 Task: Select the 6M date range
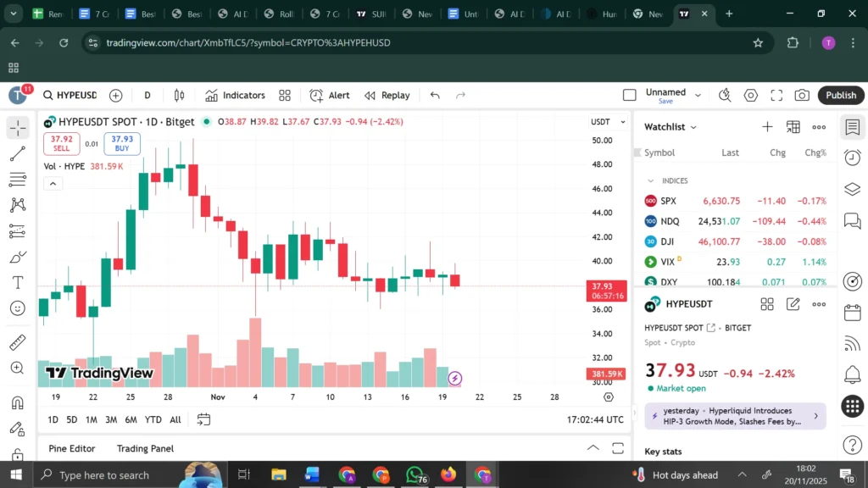pos(131,419)
